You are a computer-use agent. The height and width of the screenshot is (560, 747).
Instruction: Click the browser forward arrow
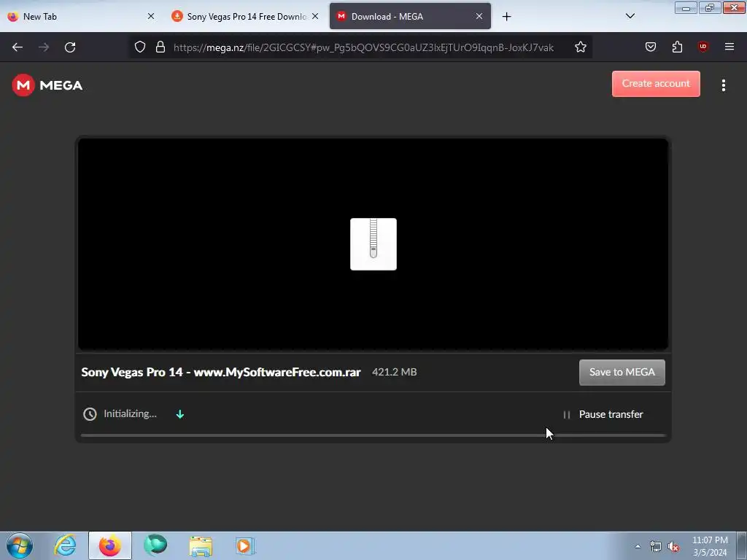click(x=44, y=47)
